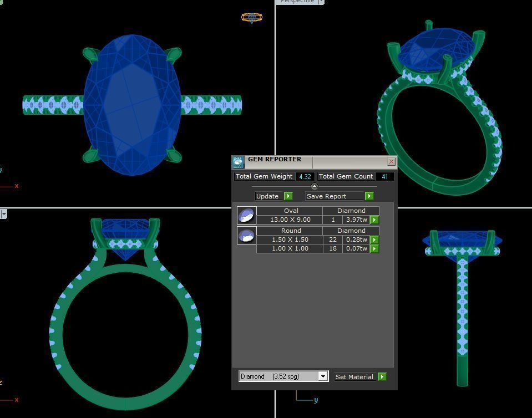Click the 1.50 X 1.50 size cell
Viewport: 532px width, 418px height.
(x=290, y=239)
